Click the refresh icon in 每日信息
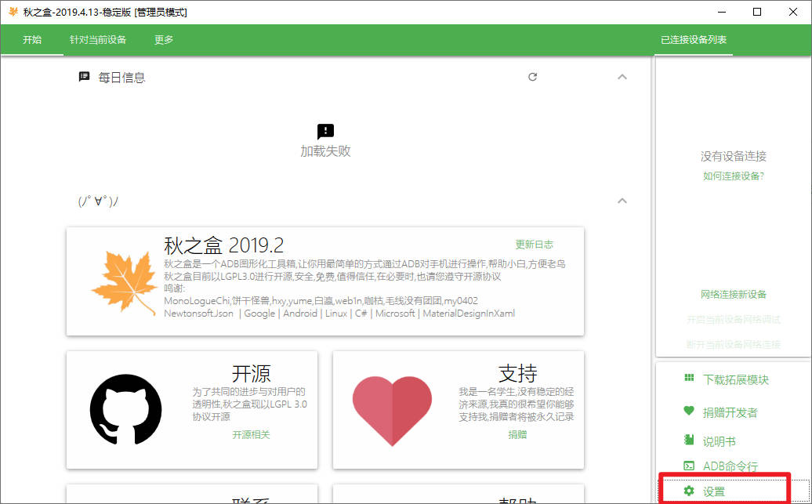Screen dimensions: 812x504 (533, 77)
